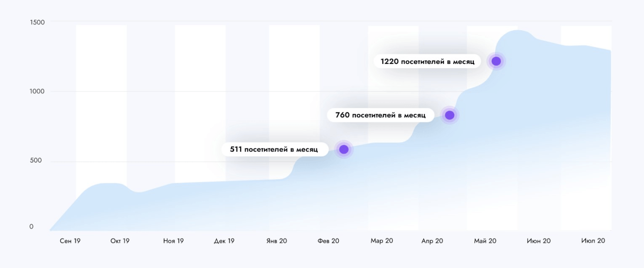
Task: Click the 500 y-axis value
Action: click(36, 160)
